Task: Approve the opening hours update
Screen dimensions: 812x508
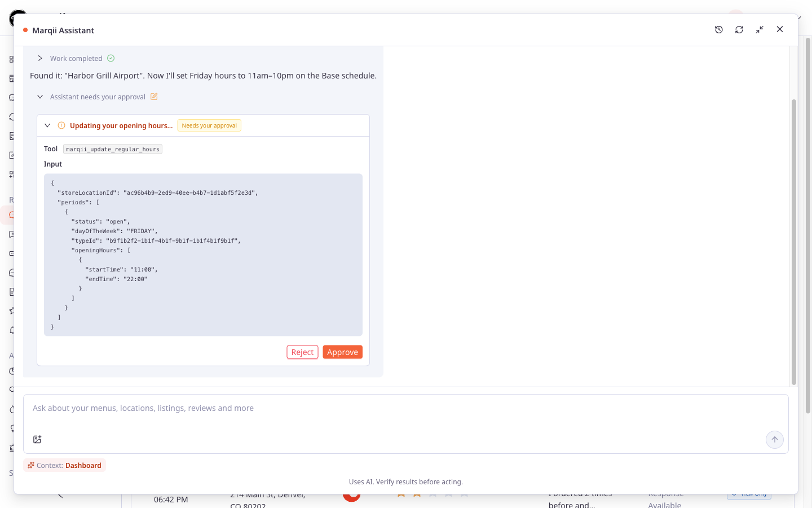Action: (342, 352)
